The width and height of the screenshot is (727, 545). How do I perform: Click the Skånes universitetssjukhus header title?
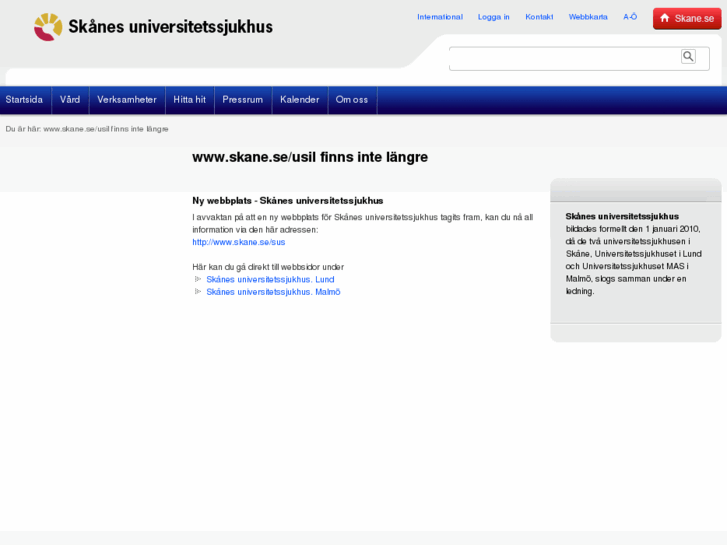[171, 27]
